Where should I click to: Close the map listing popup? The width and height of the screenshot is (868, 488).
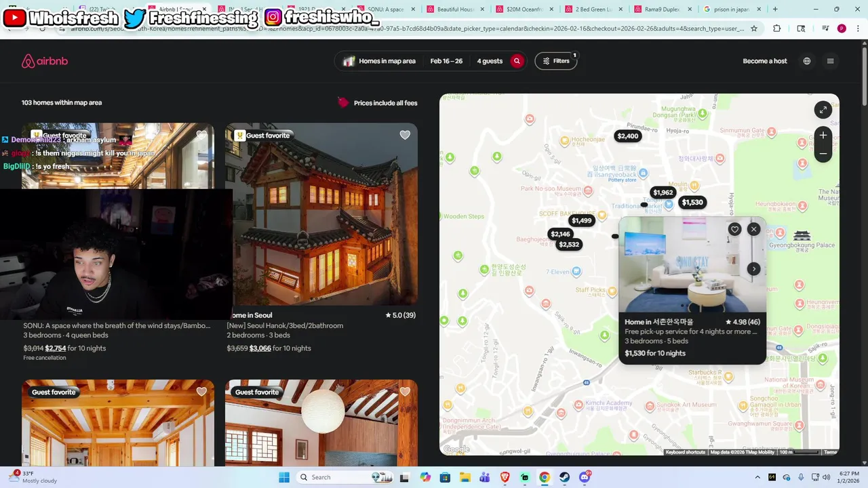coord(753,229)
